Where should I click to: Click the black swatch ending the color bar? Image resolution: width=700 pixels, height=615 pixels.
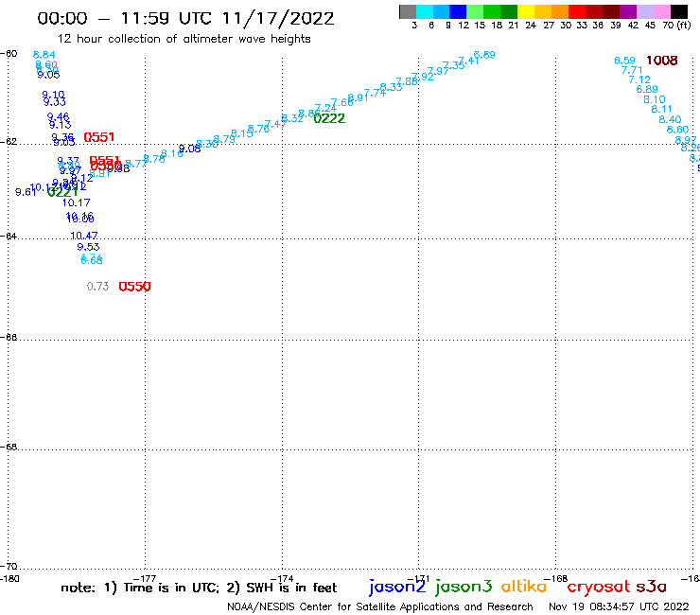[679, 11]
